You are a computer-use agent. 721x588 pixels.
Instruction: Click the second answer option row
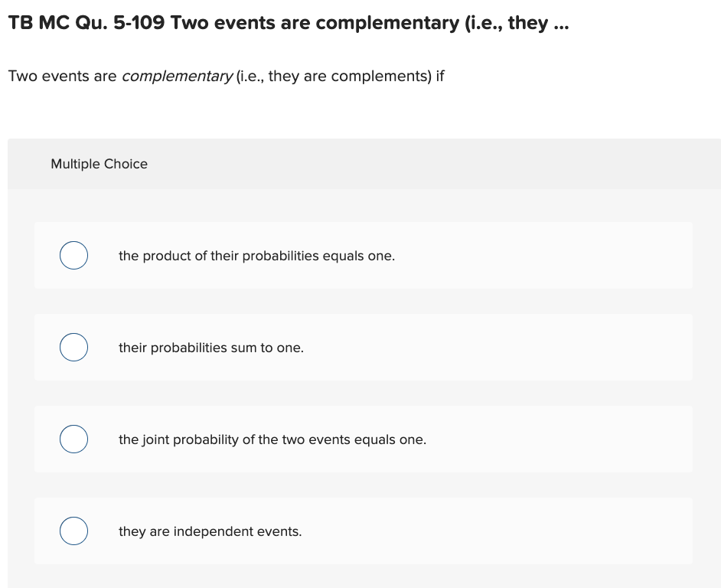tap(364, 347)
